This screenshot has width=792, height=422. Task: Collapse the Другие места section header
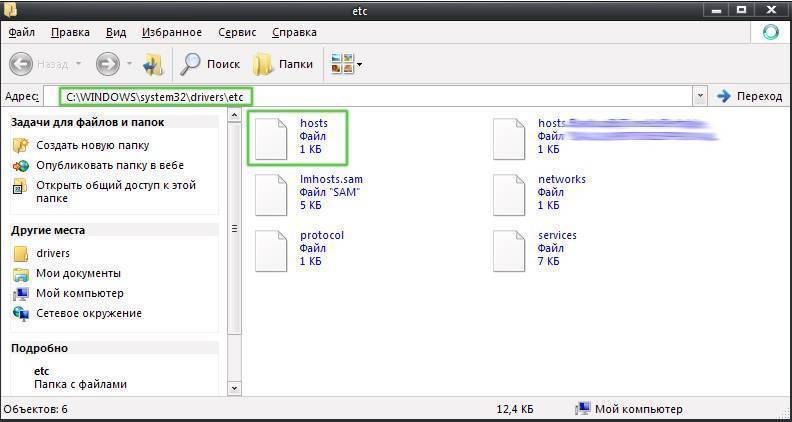pos(114,230)
